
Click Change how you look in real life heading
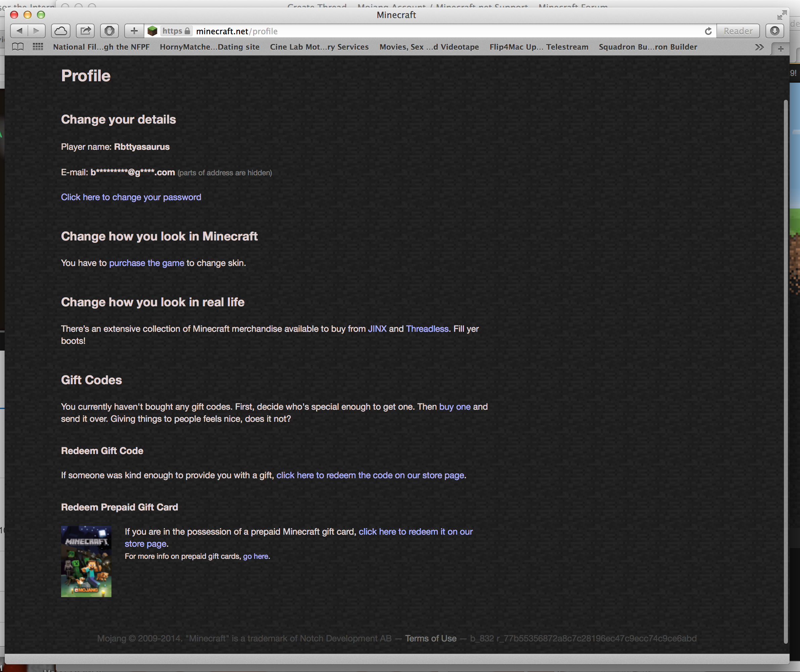click(x=153, y=302)
